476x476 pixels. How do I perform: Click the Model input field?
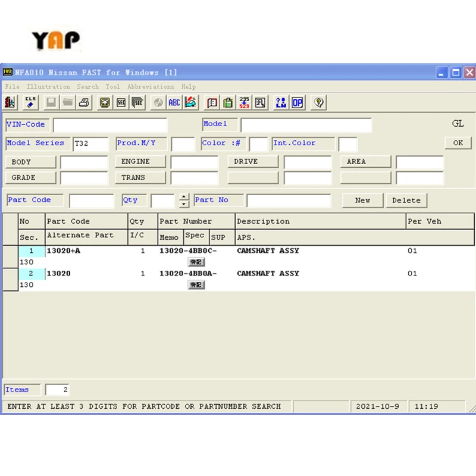tap(306, 125)
